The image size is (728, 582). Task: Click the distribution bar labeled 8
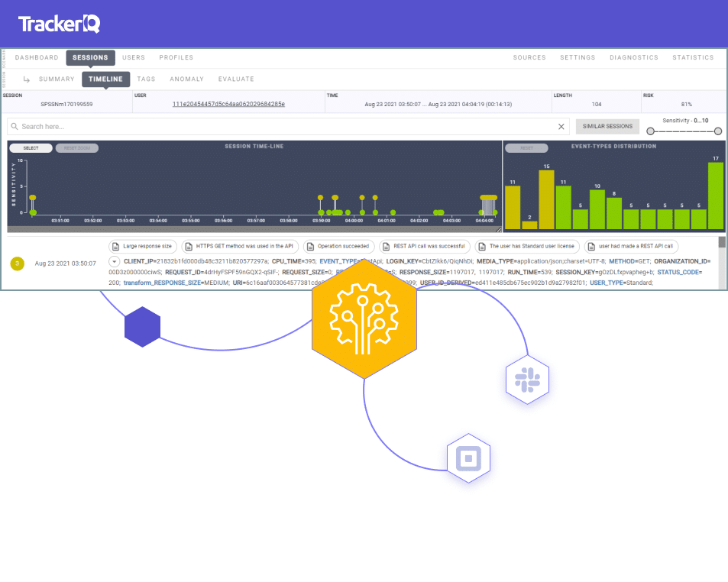click(613, 214)
